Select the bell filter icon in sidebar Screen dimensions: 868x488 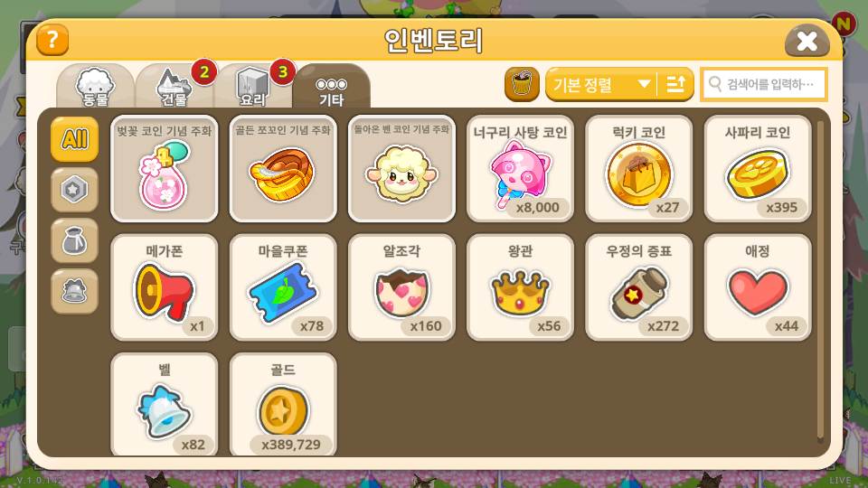tap(75, 292)
